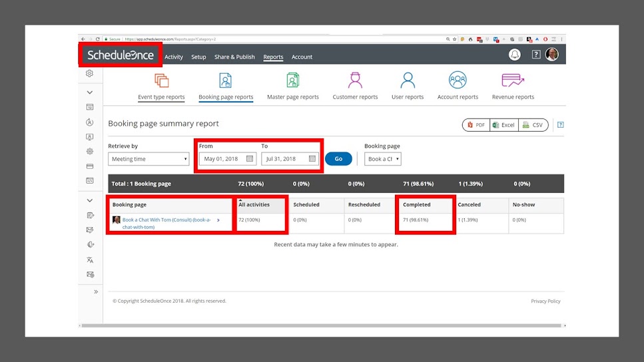644x362 pixels.
Task: Open browser menu three dots
Action: (x=562, y=39)
